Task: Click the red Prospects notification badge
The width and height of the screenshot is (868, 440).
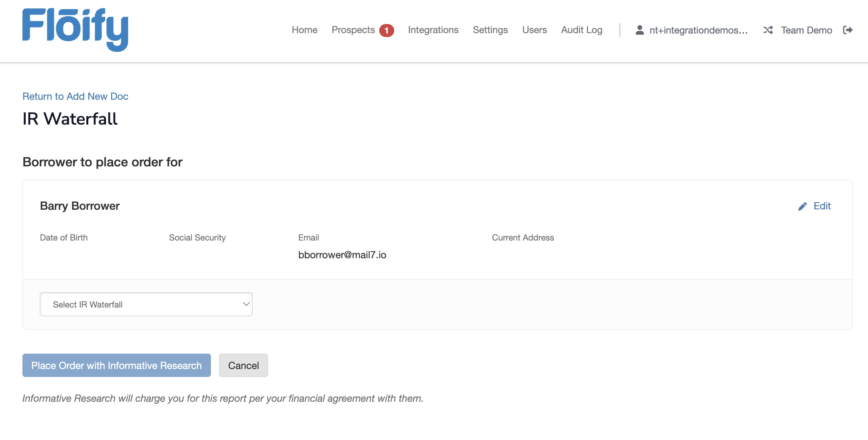Action: point(387,30)
